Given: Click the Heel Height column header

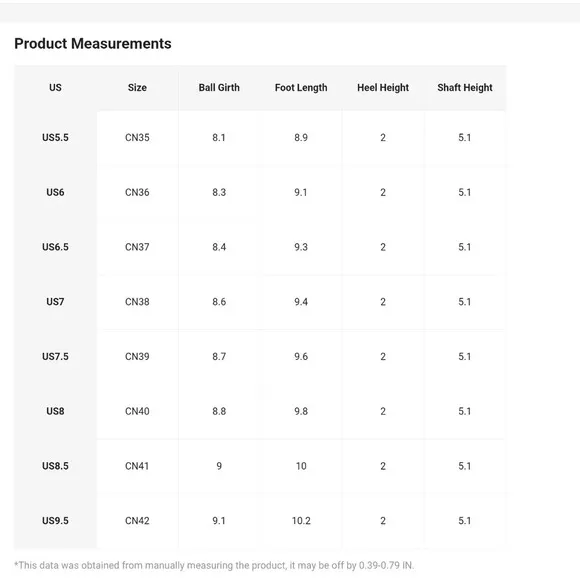Looking at the screenshot, I should click(x=383, y=88).
